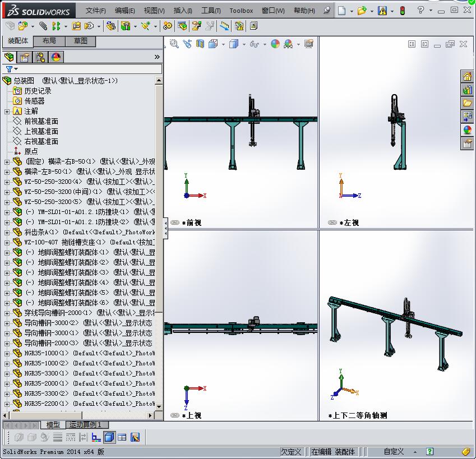Click the 模型 tab at the bottom
This screenshot has width=476, height=459.
(53, 425)
